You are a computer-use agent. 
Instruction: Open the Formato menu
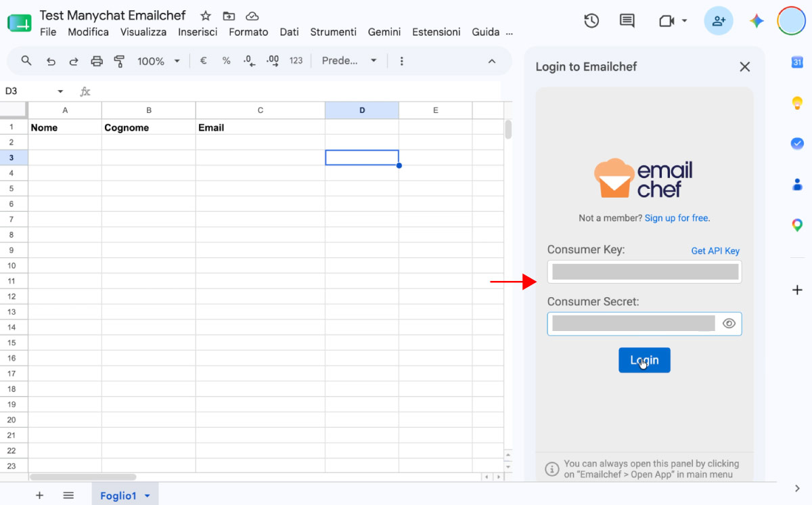248,32
